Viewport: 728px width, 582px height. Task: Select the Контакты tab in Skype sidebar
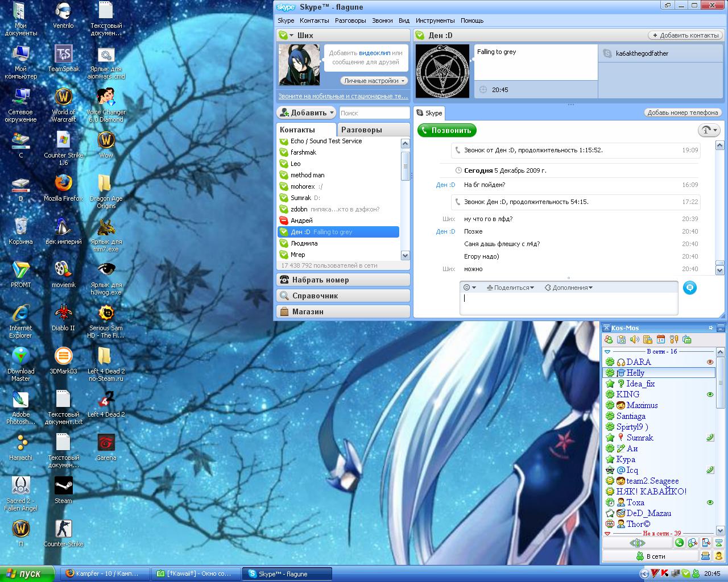[x=307, y=130]
